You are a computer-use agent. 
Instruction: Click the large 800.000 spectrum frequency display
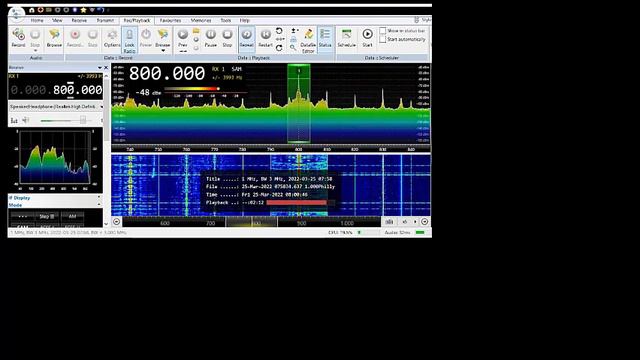[x=167, y=73]
